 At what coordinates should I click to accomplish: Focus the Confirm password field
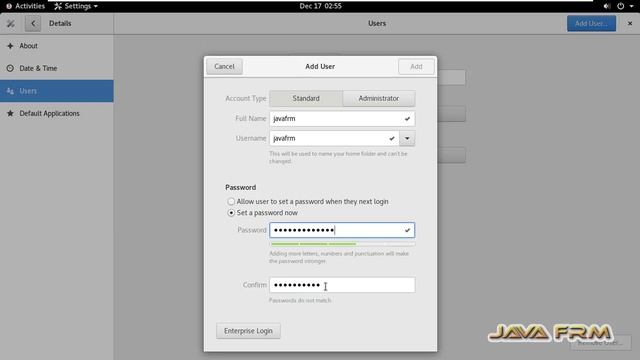342,285
